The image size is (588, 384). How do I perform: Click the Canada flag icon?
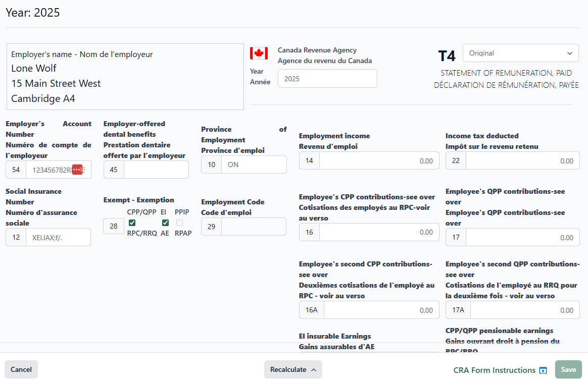(x=259, y=53)
